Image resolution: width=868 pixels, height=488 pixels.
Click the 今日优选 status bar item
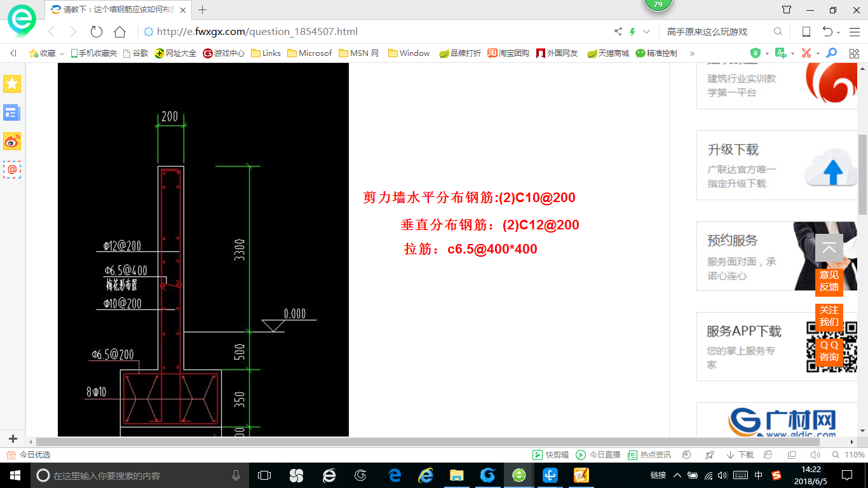coord(28,455)
